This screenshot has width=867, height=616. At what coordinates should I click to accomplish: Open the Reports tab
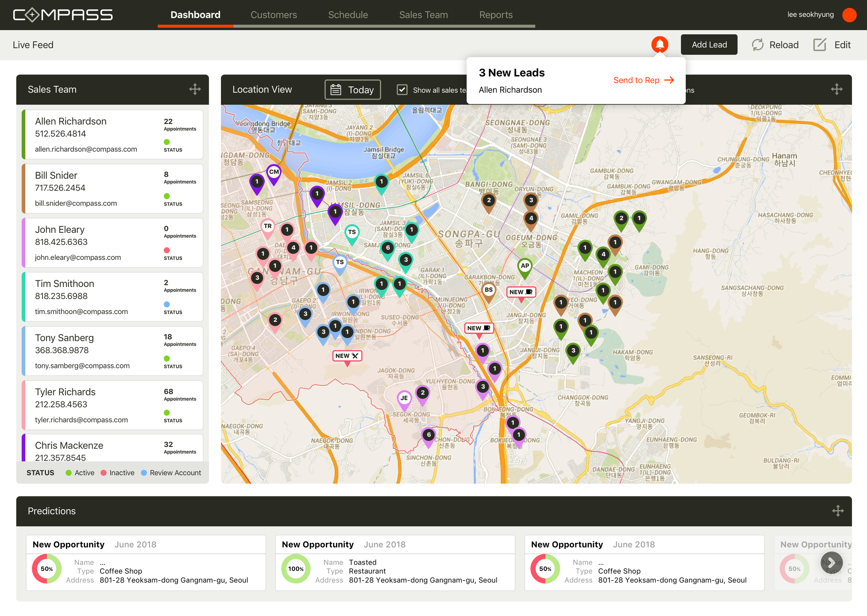coord(496,15)
